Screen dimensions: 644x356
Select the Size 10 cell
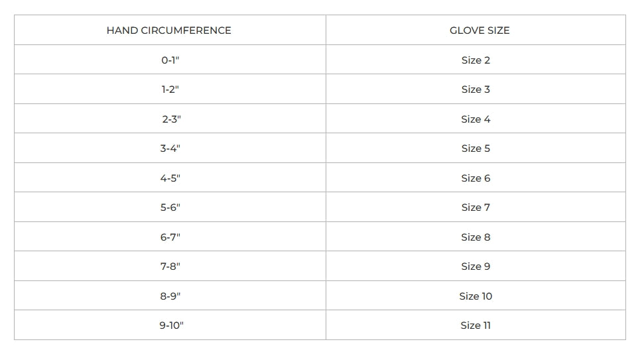pos(476,296)
